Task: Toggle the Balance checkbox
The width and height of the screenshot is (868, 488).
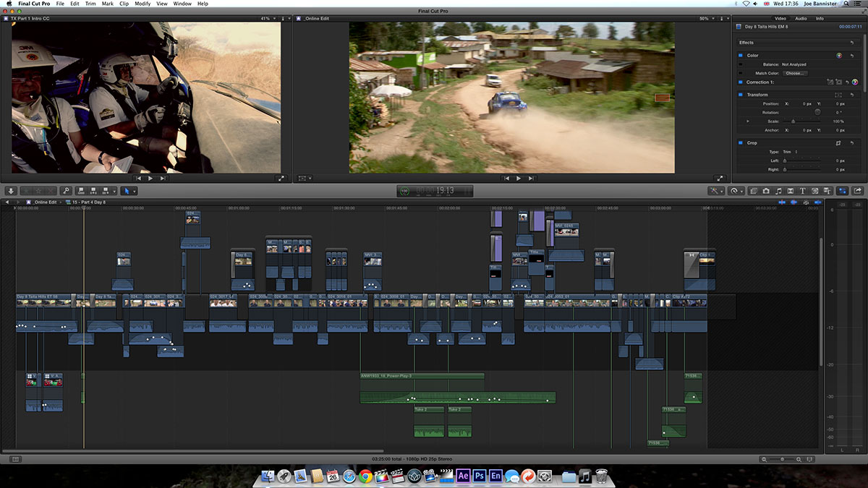Action: pos(741,64)
